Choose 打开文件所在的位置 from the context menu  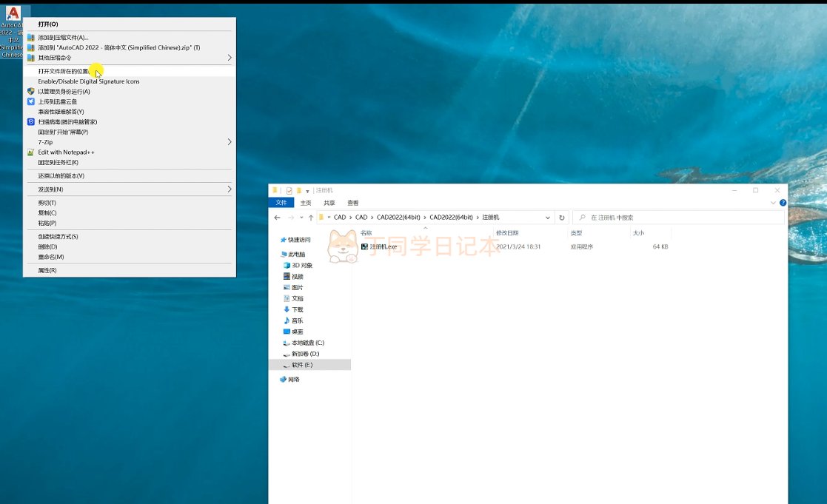click(65, 72)
